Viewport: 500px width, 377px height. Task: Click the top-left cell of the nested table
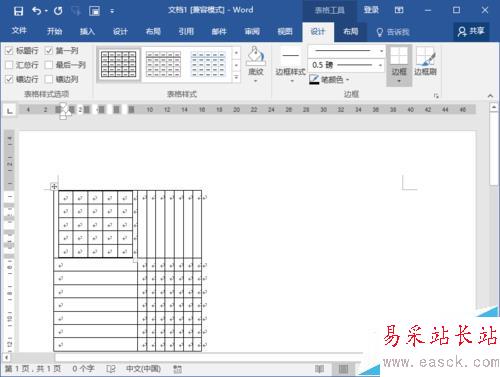pyautogui.click(x=66, y=198)
